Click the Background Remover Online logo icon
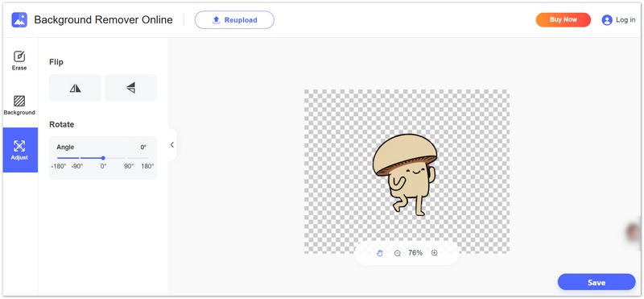644x299 pixels. click(19, 19)
